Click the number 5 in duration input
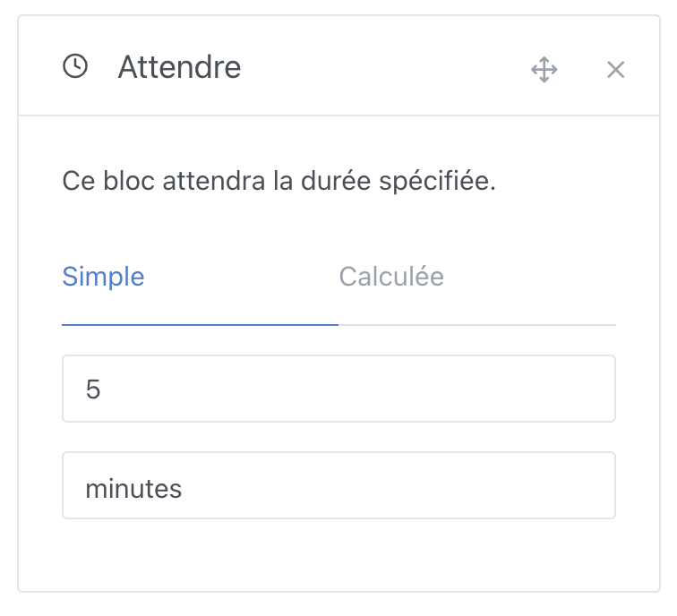The width and height of the screenshot is (677, 616). pos(93,389)
